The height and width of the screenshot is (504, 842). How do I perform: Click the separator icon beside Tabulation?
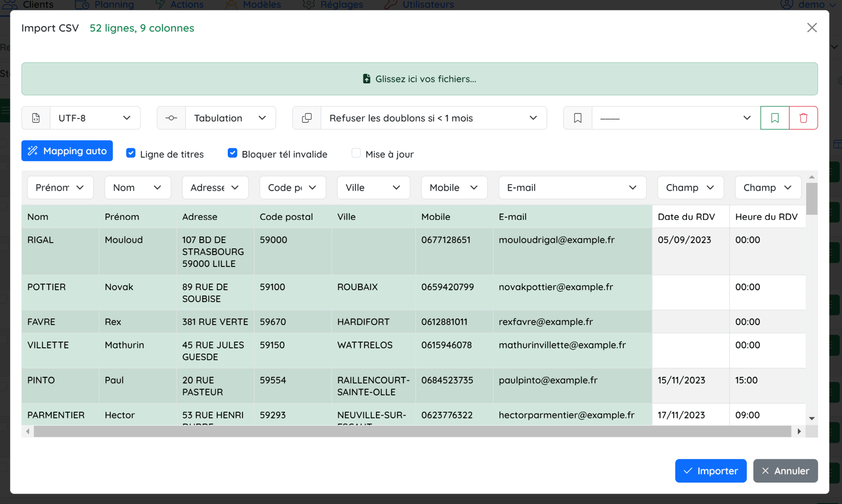[x=171, y=118]
